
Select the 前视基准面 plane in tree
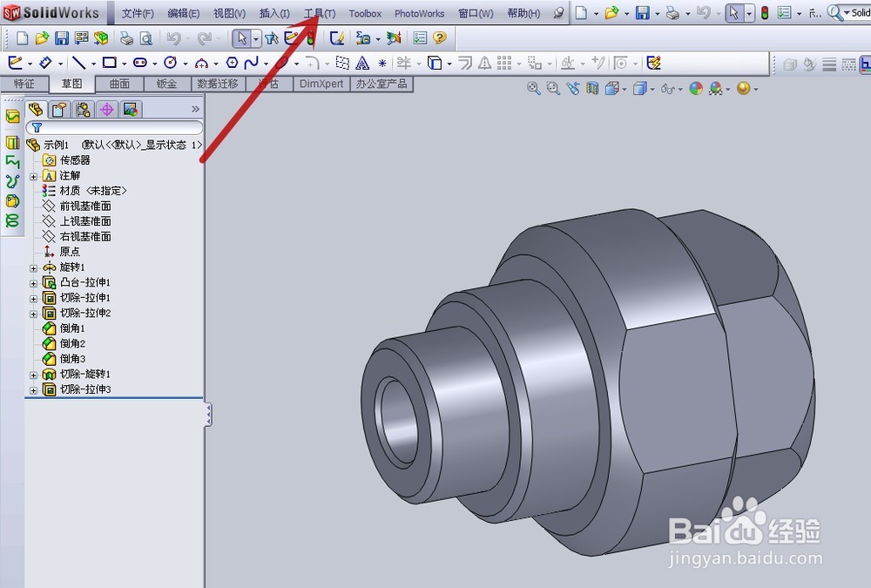point(85,206)
